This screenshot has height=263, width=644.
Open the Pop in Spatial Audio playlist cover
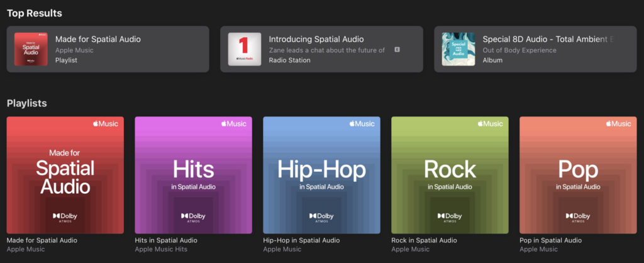578,175
